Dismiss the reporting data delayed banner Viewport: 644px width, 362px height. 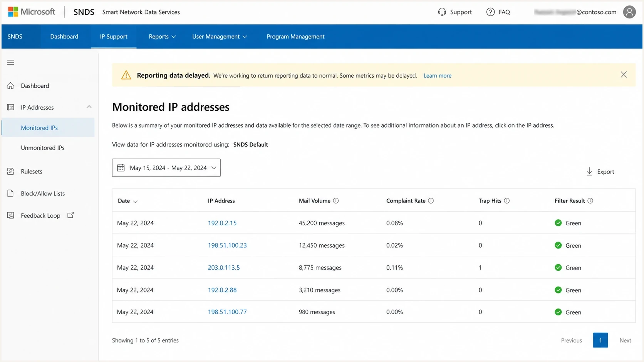tap(624, 75)
